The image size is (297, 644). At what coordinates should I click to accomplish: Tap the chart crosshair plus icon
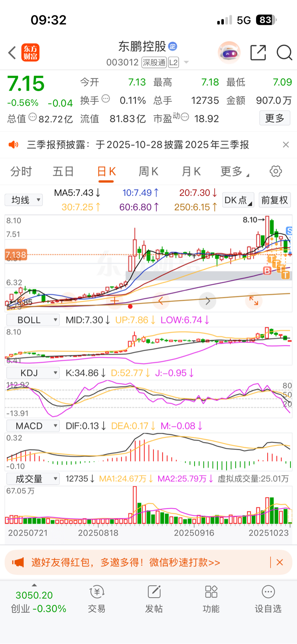(x=114, y=301)
